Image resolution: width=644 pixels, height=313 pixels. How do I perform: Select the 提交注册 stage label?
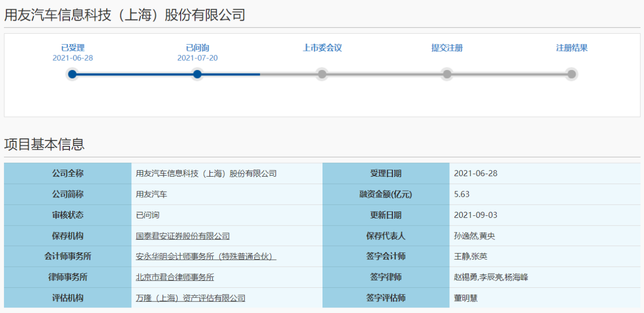[447, 48]
